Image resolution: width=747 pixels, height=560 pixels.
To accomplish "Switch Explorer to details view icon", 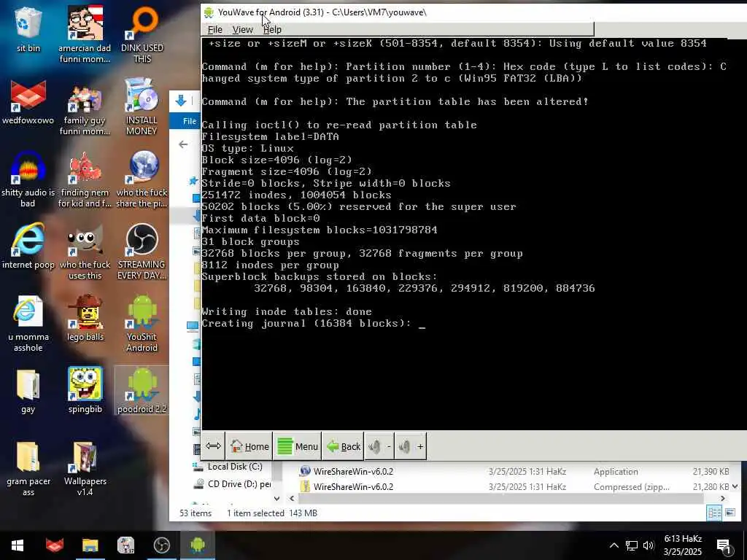I will (x=714, y=513).
